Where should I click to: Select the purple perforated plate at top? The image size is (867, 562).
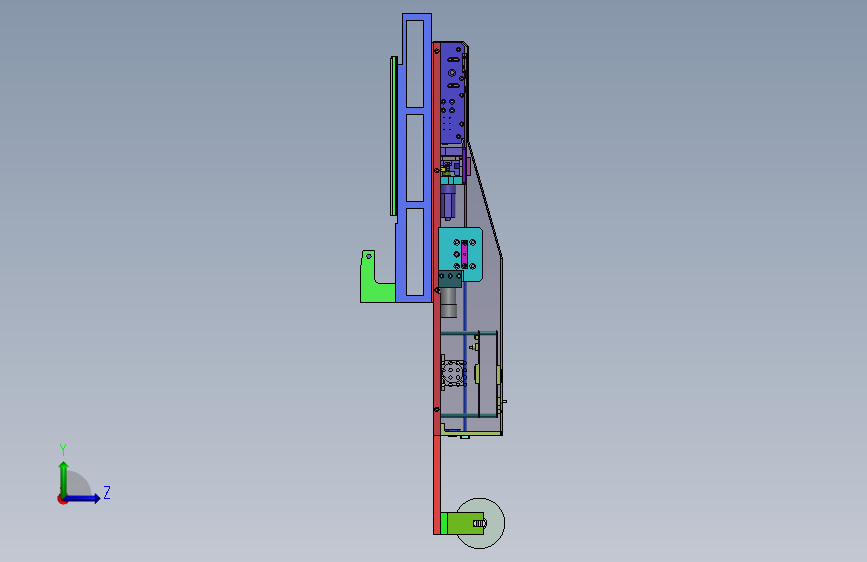pyautogui.click(x=452, y=93)
